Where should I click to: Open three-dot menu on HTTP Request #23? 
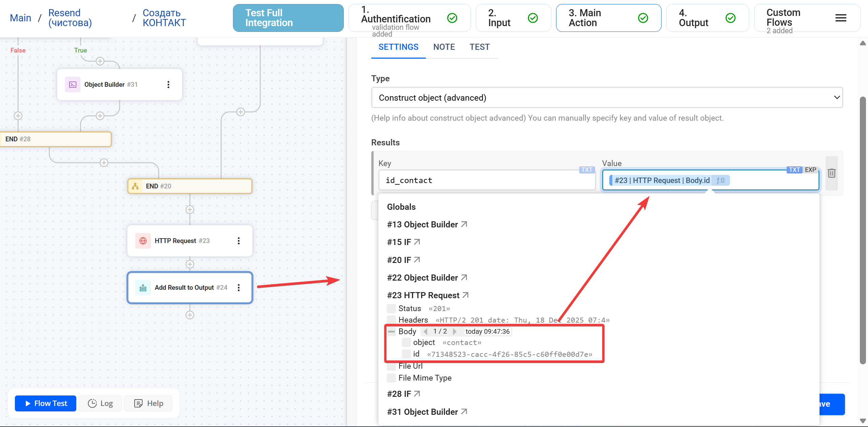pos(239,241)
